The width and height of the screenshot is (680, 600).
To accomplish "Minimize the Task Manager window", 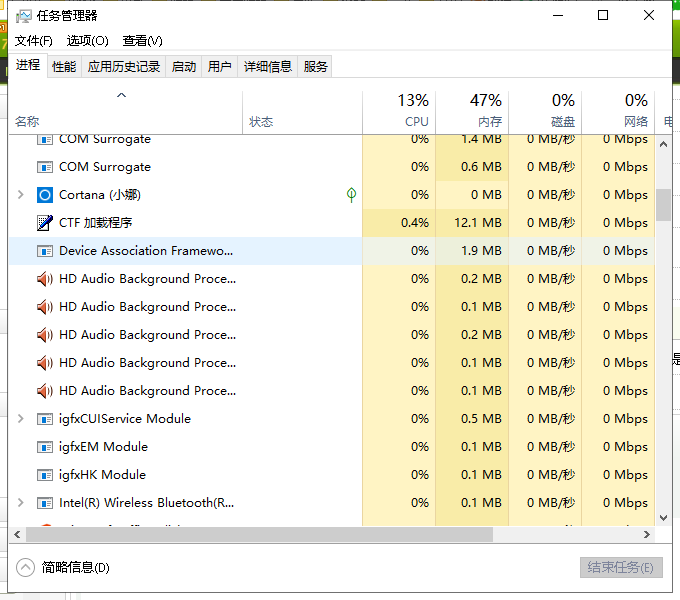I will pyautogui.click(x=558, y=16).
